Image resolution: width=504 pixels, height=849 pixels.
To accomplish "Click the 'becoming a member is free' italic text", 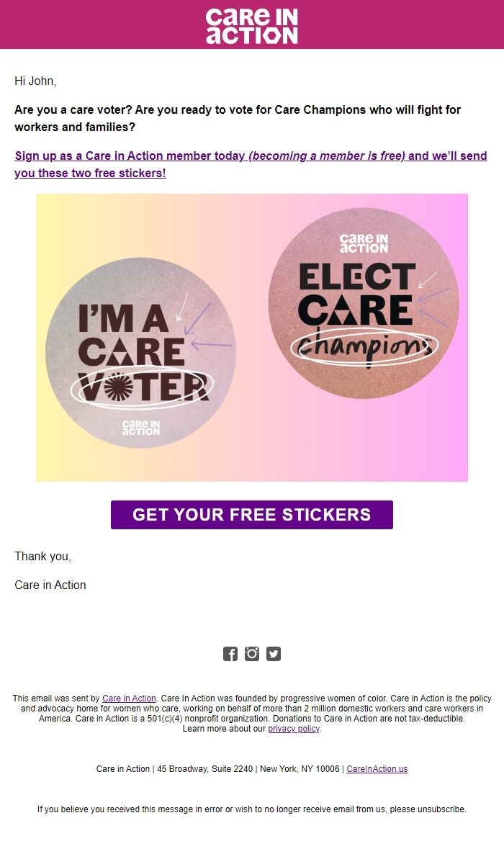I will pyautogui.click(x=326, y=156).
